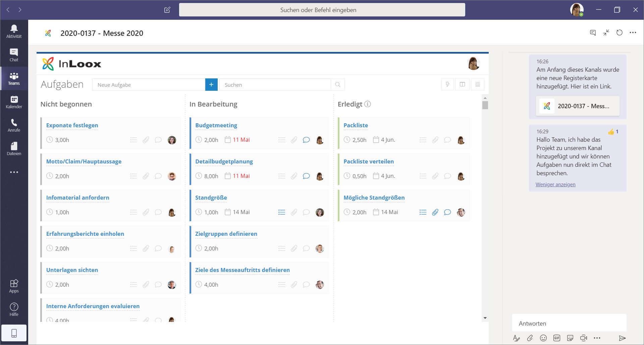This screenshot has height=345, width=644.
Task: Click the task board scrollbar thumb
Action: (x=485, y=105)
